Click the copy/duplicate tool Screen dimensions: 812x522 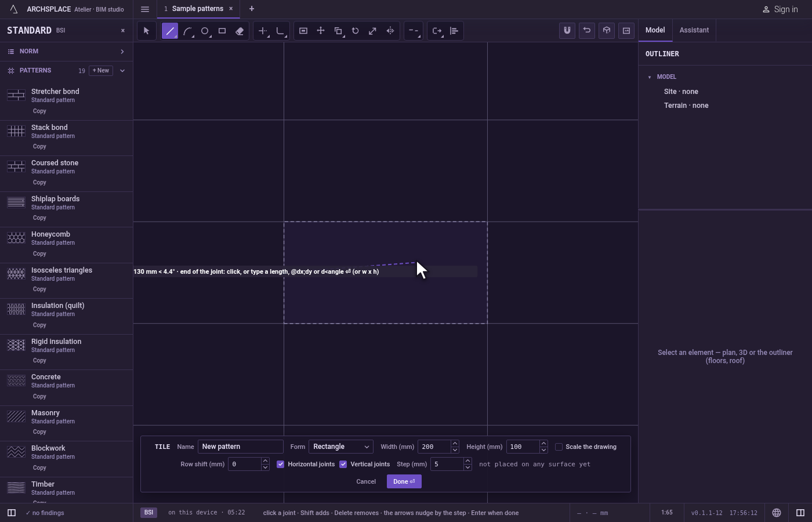338,31
